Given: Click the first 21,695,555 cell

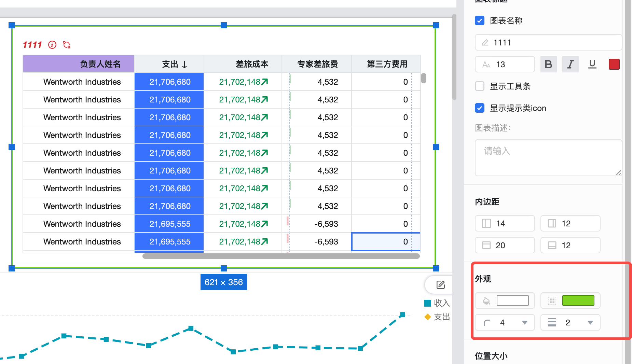Looking at the screenshot, I should (x=169, y=224).
